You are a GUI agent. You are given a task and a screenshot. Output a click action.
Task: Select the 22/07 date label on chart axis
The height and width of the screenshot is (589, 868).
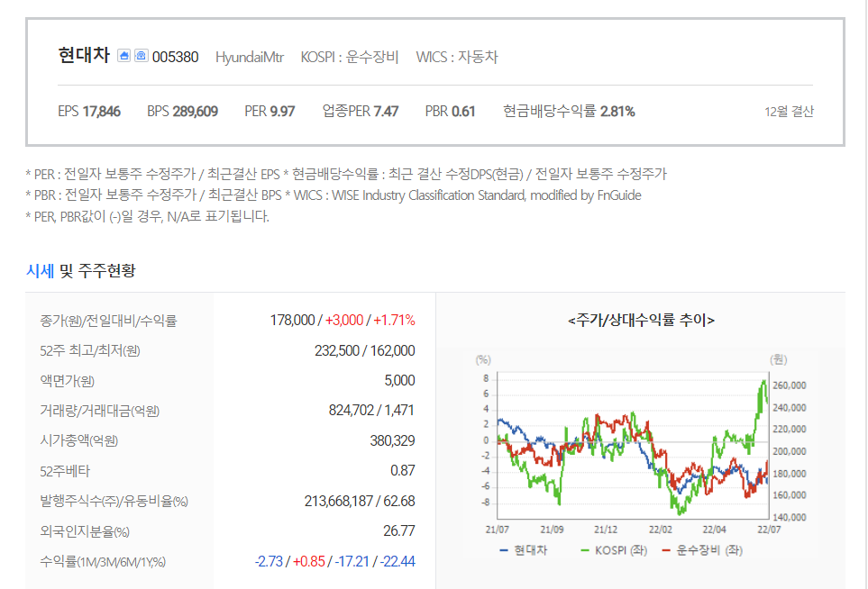[769, 530]
